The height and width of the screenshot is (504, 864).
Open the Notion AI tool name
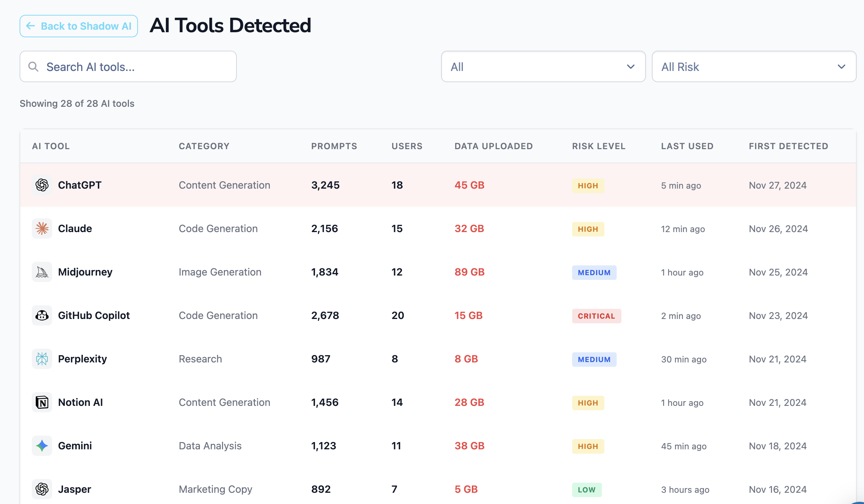tap(80, 402)
